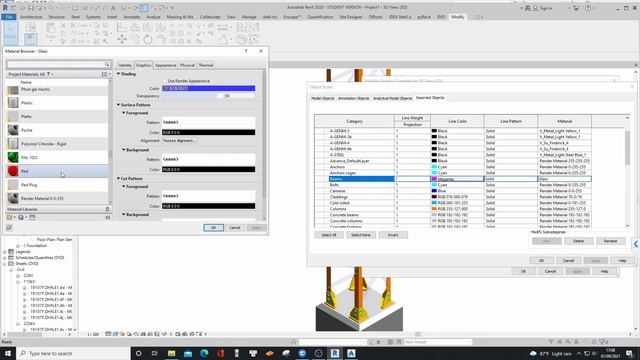Switch to Analytical Model Objects tab
This screenshot has height=360, width=640.
pyautogui.click(x=393, y=98)
